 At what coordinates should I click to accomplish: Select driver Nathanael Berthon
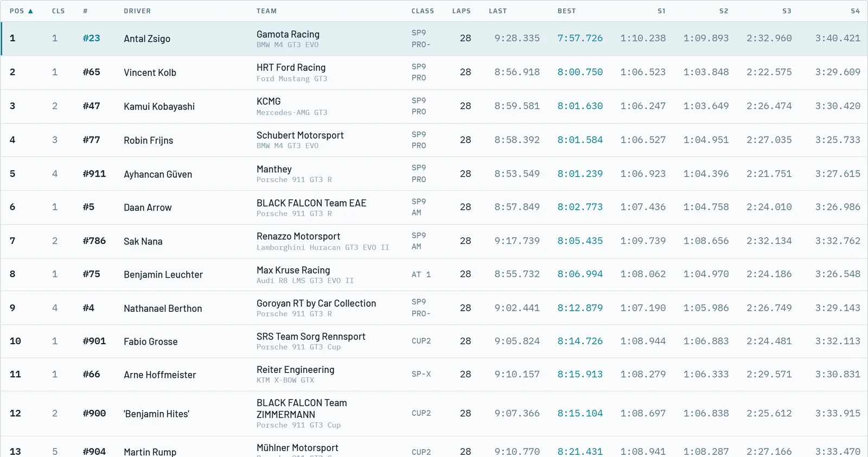click(x=163, y=308)
